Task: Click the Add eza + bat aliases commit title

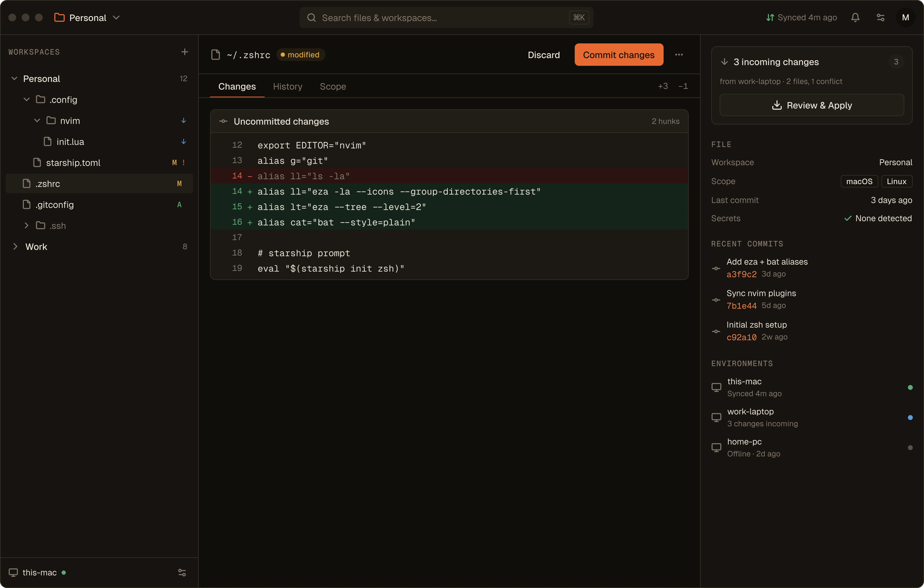Action: [767, 262]
